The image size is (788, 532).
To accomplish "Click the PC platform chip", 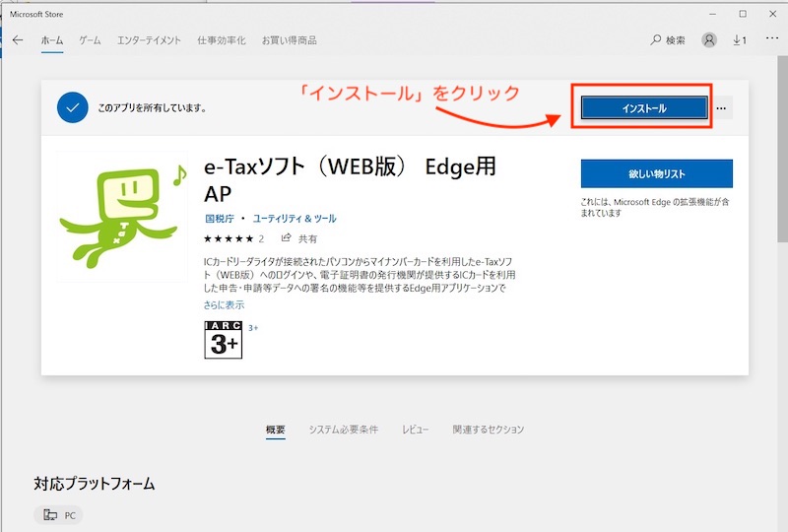I will (59, 515).
